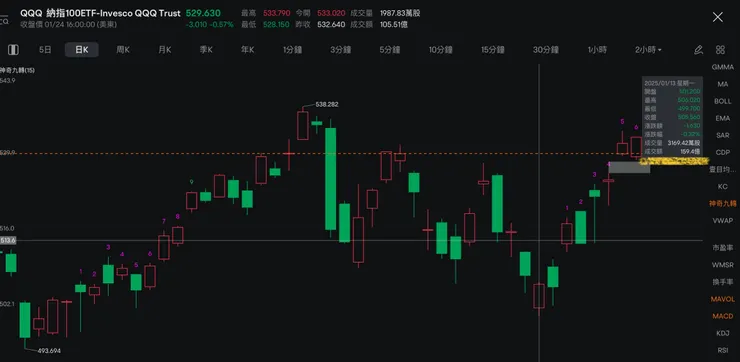This screenshot has height=362, width=740.
Task: Click the tooltip volume 3169.42萬股
Action: click(684, 143)
